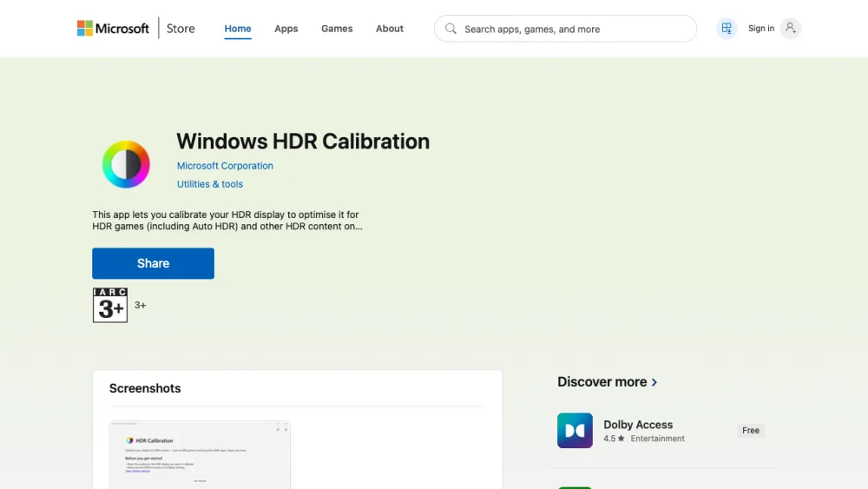Click the Share button

154,263
